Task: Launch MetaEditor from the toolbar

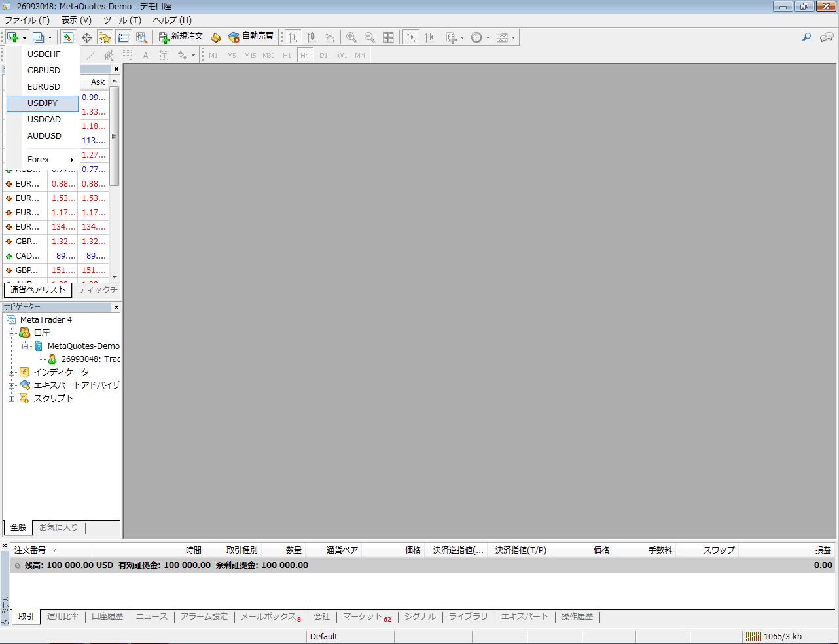Action: (x=216, y=37)
